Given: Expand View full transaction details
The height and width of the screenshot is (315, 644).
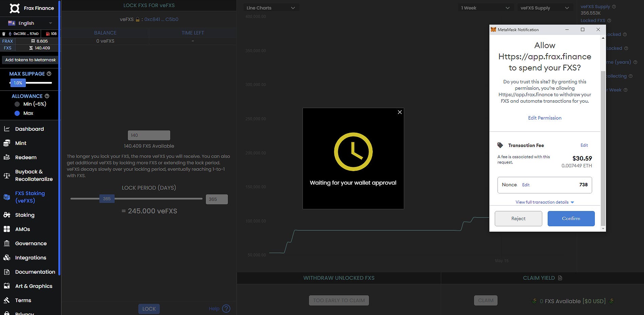Looking at the screenshot, I should click(545, 202).
